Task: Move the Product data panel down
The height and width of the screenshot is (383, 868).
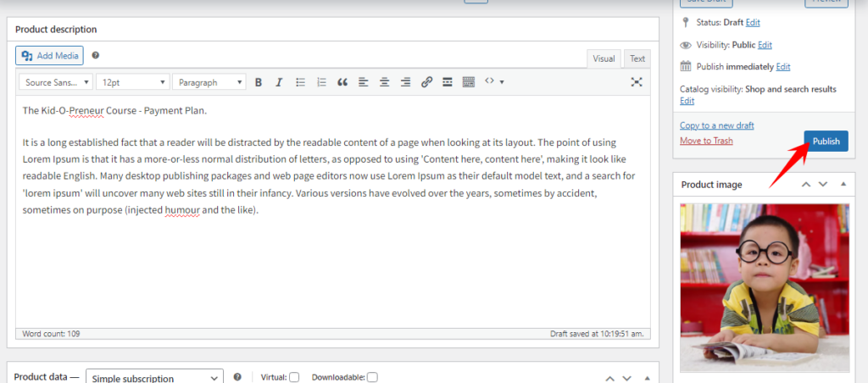Action: (626, 379)
